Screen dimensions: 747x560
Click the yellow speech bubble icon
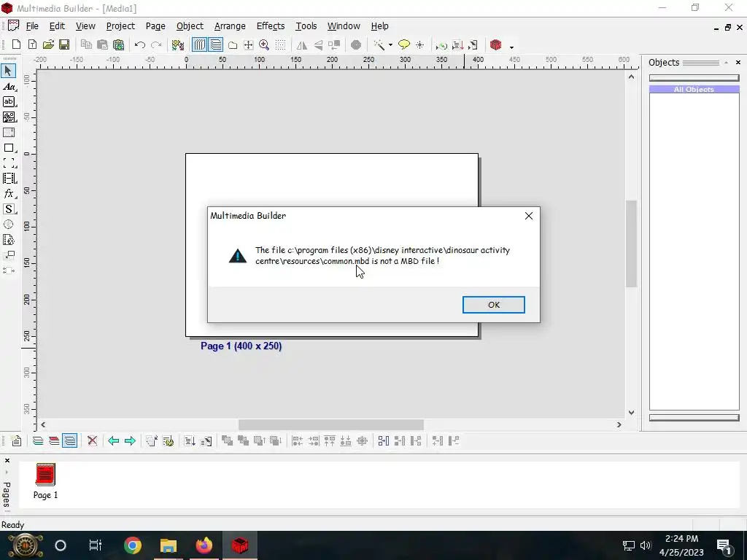click(x=404, y=44)
